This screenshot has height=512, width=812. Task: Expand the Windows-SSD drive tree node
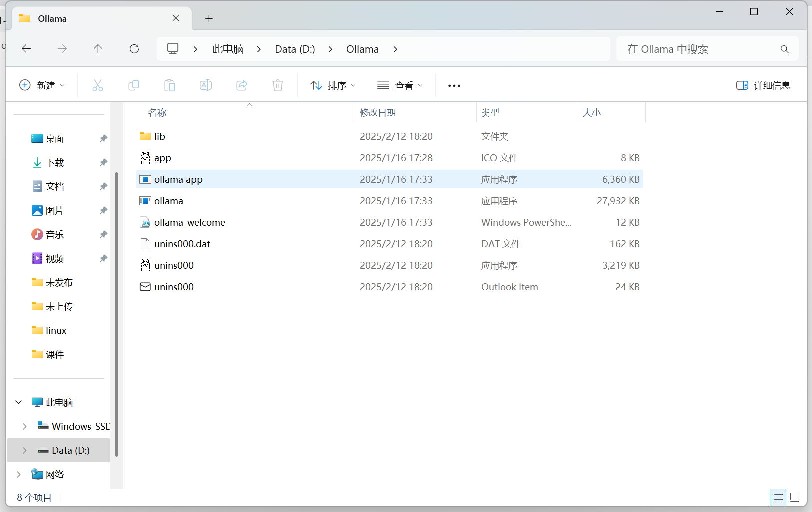25,426
